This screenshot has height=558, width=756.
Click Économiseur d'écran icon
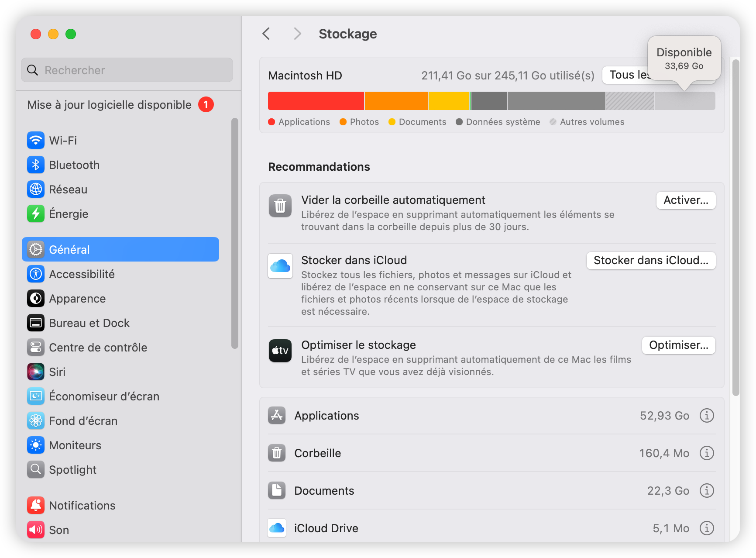pos(36,396)
